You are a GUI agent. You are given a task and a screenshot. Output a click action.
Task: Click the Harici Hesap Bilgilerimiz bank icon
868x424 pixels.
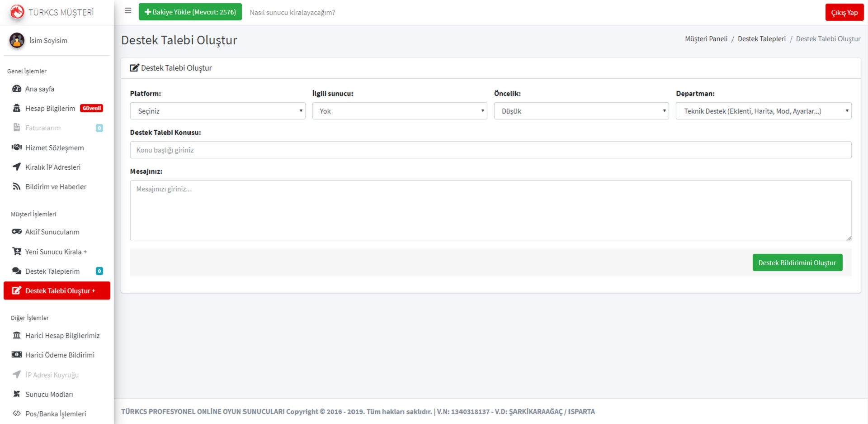coord(17,335)
